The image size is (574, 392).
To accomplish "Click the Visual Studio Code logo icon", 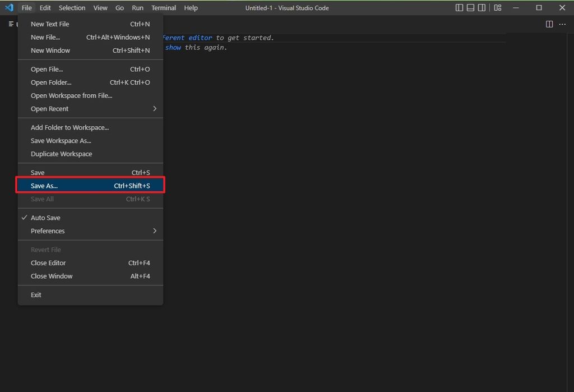I will (8, 7).
